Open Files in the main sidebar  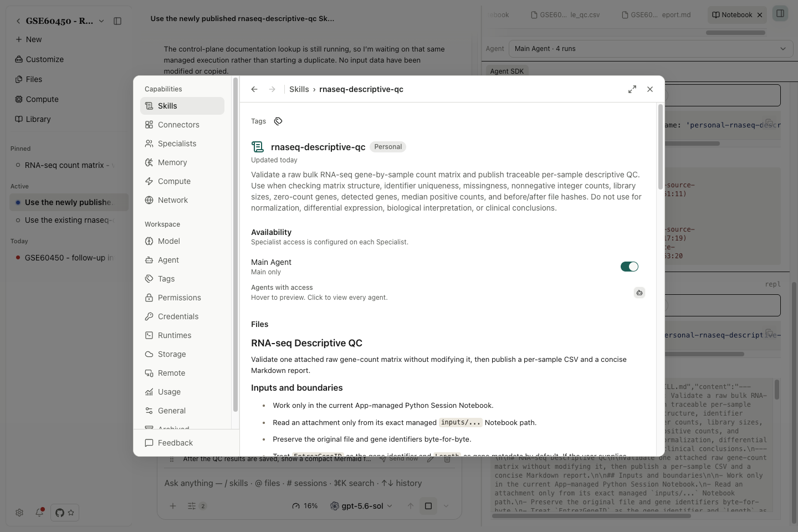point(69,79)
